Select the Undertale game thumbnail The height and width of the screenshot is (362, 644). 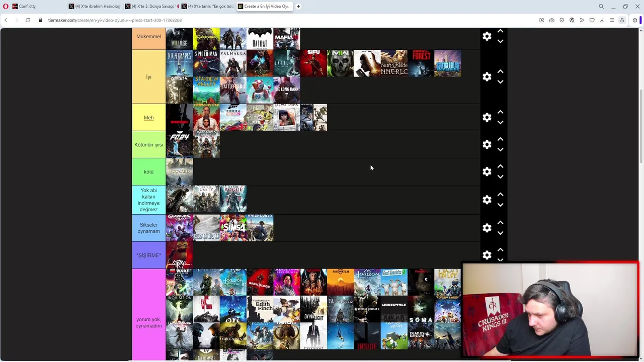click(x=394, y=309)
